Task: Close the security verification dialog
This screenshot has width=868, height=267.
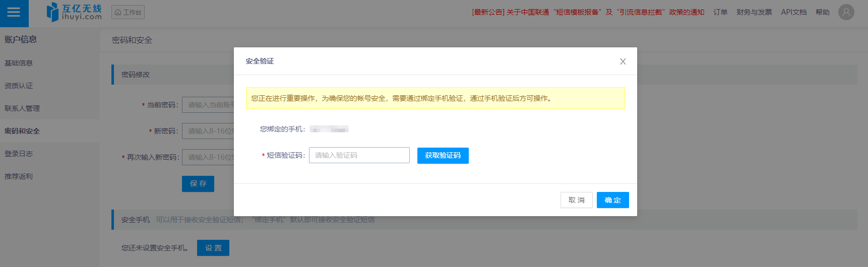Action: click(x=623, y=61)
